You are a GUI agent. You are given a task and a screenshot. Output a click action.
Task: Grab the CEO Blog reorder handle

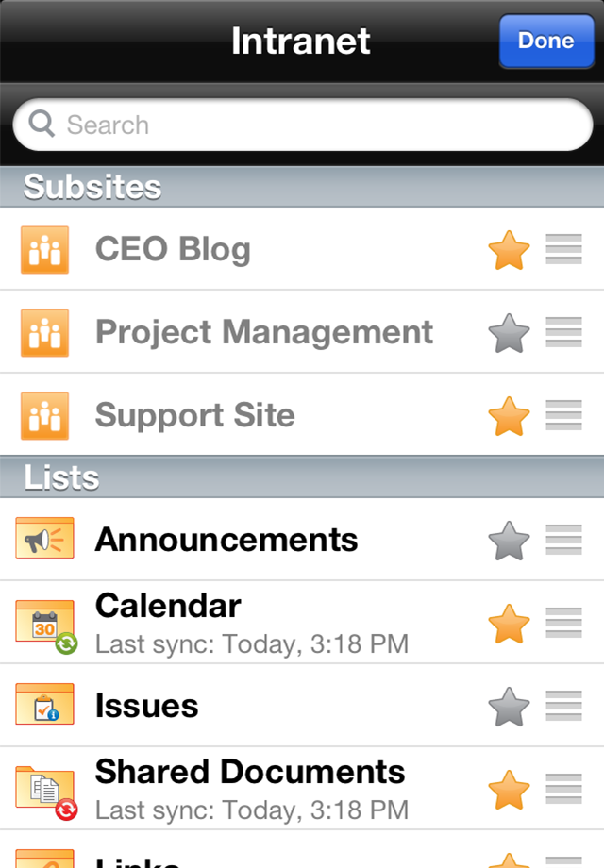coord(563,250)
